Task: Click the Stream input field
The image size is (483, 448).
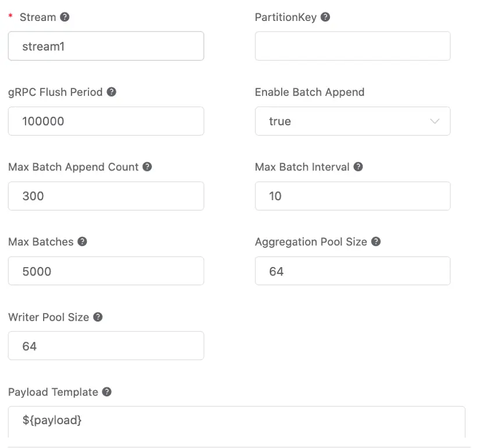Action: (x=106, y=46)
